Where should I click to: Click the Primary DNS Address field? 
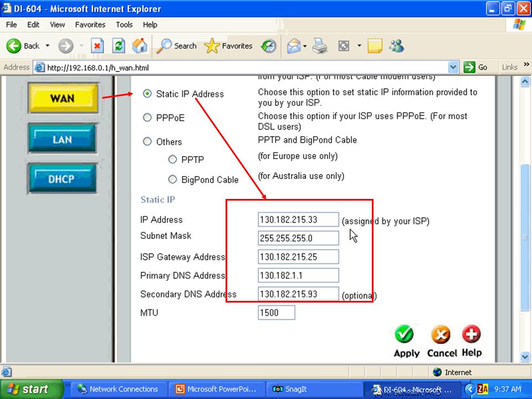tap(298, 275)
